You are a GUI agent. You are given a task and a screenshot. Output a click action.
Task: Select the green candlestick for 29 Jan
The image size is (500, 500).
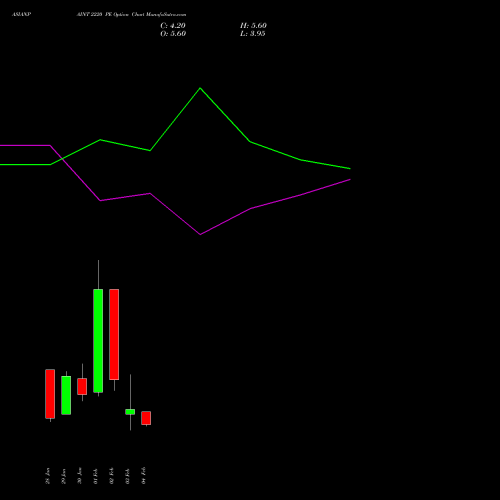pos(66,395)
